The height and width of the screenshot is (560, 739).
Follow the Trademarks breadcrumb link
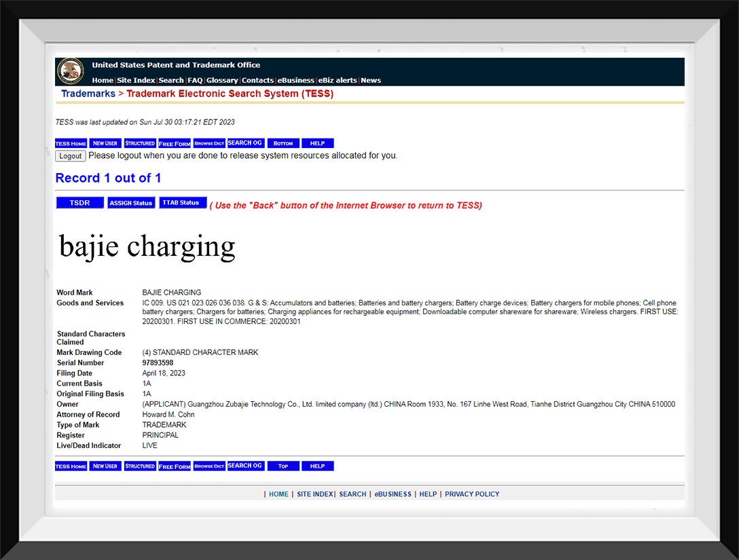88,94
